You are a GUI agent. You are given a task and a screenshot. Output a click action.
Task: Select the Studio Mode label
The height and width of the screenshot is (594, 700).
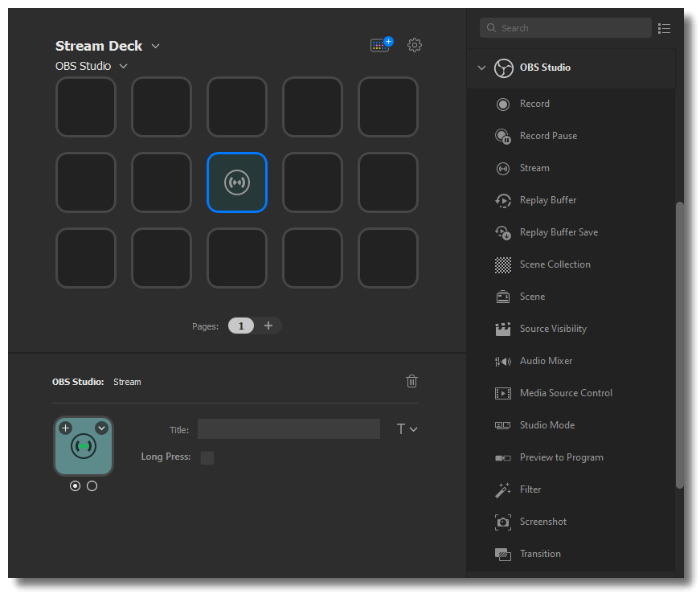tap(547, 425)
